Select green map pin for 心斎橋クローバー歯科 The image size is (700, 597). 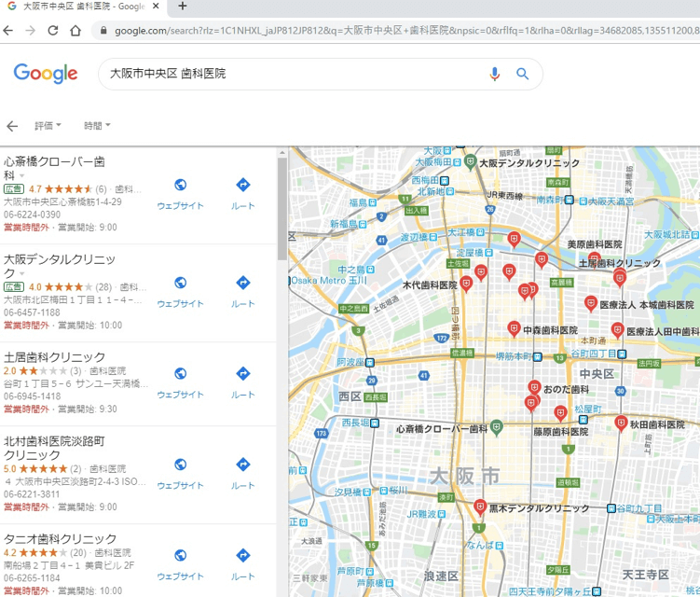click(496, 427)
